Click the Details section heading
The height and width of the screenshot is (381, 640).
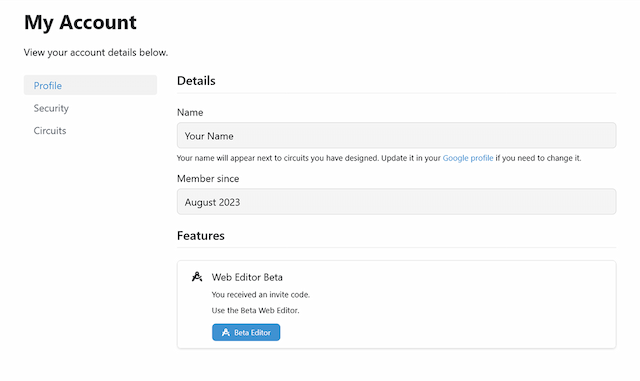coord(196,81)
